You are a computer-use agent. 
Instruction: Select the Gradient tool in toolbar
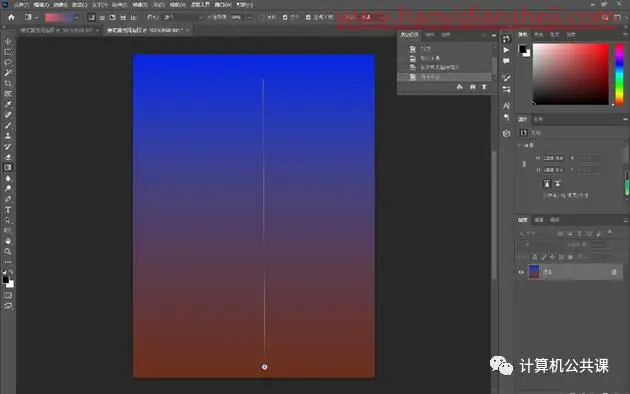coord(8,167)
